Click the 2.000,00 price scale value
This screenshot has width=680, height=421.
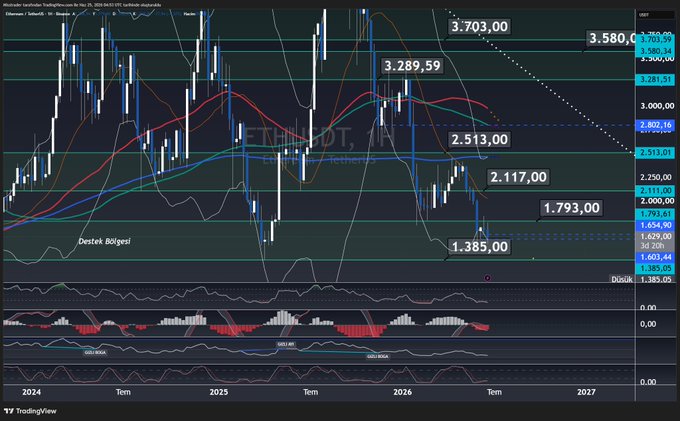coord(657,201)
